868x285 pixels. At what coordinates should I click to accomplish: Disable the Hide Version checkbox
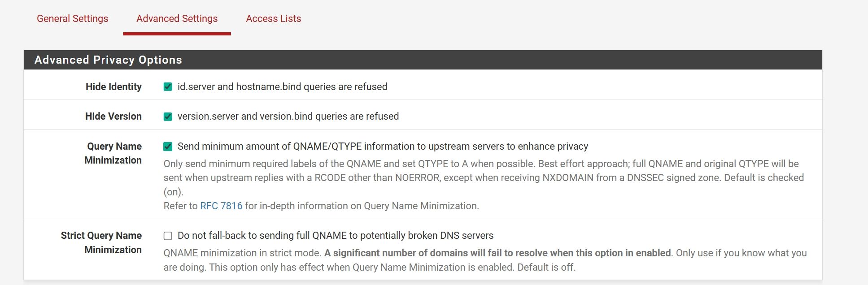point(168,117)
